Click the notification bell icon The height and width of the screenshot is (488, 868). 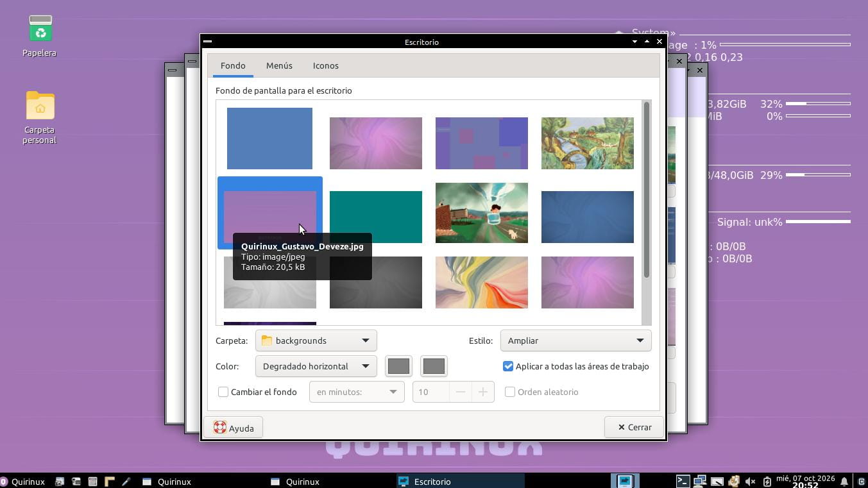844,482
